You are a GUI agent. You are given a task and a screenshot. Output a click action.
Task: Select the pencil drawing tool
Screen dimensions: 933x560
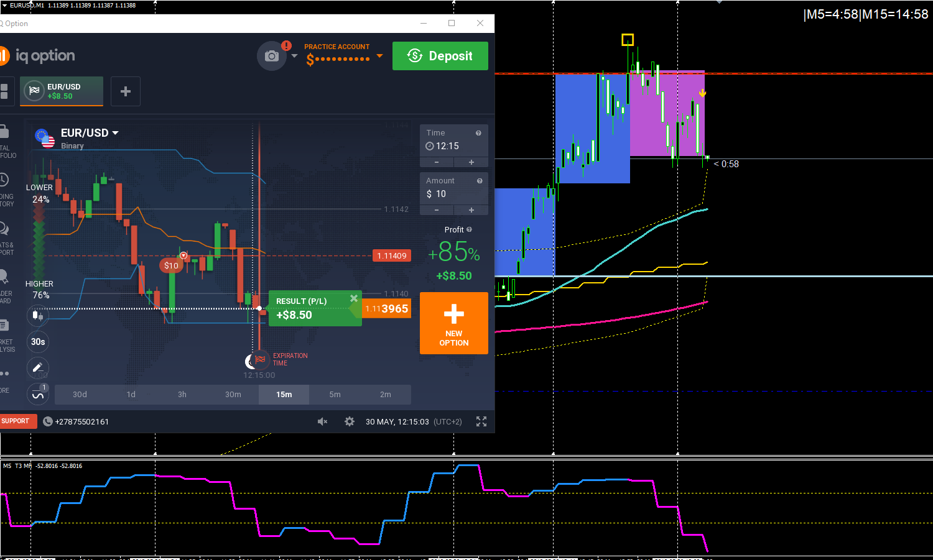click(x=38, y=367)
